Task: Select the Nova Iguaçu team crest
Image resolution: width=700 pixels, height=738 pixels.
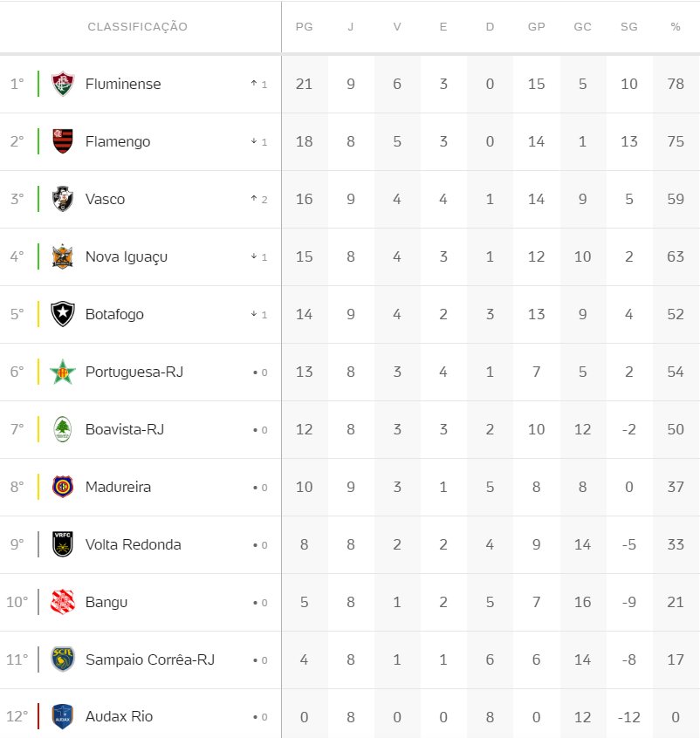Action: click(63, 256)
